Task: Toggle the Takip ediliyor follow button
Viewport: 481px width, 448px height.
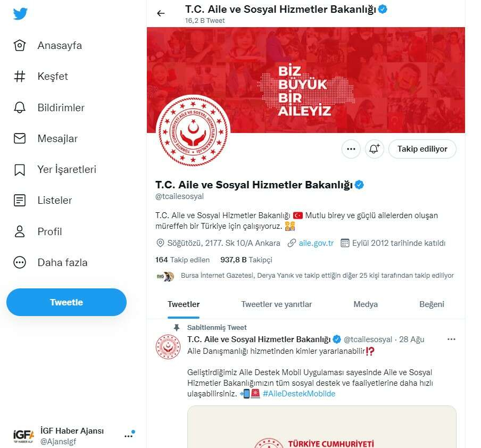Action: tap(422, 149)
